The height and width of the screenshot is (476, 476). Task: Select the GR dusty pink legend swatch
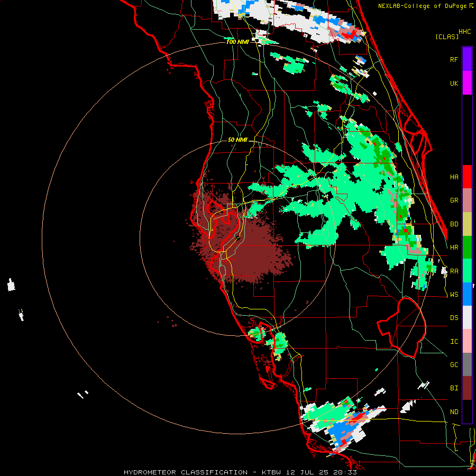467,200
